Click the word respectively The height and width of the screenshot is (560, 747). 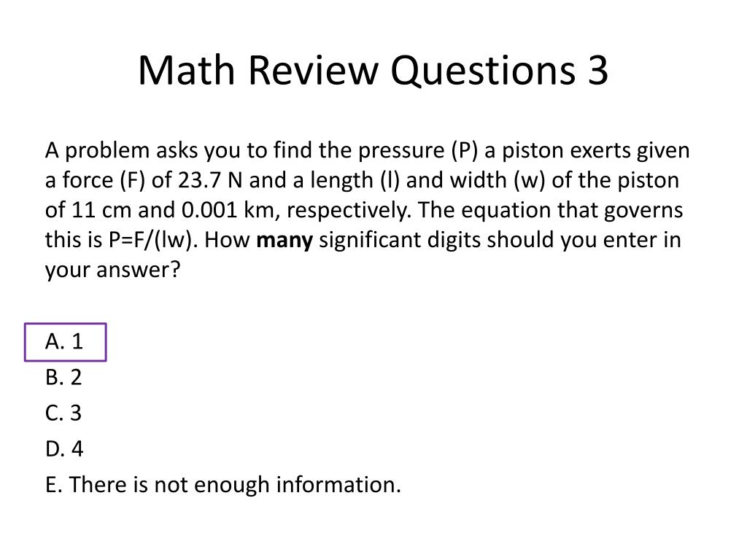coord(348,211)
